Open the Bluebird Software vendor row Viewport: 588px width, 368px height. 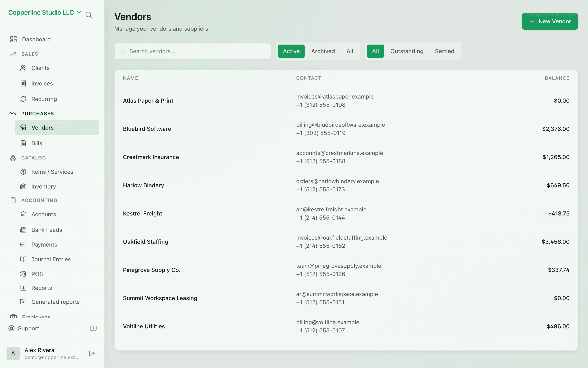pos(346,129)
